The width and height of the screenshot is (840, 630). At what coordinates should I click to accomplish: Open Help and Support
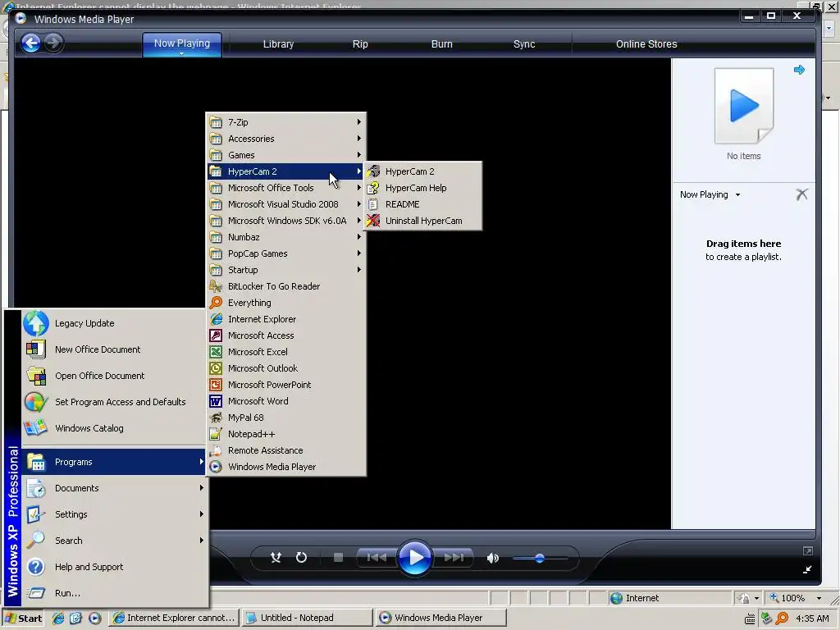[x=114, y=567]
